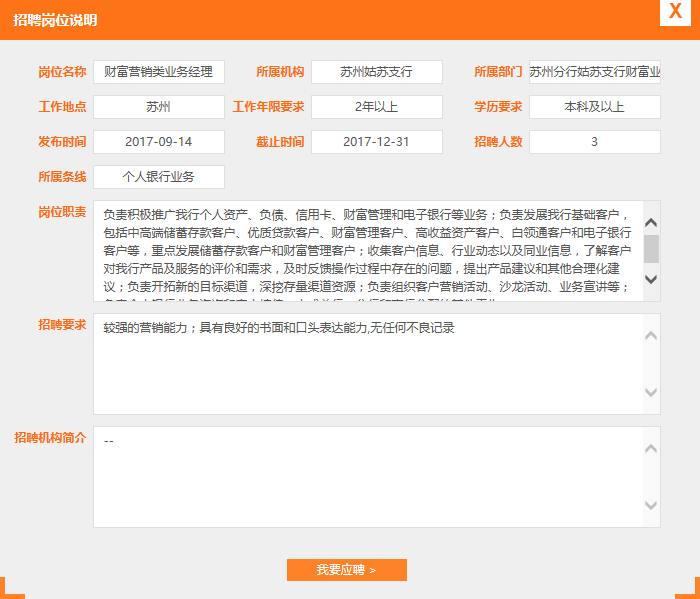
Task: Click the 岗位职责 scrollbar thumb
Action: pyautogui.click(x=651, y=247)
